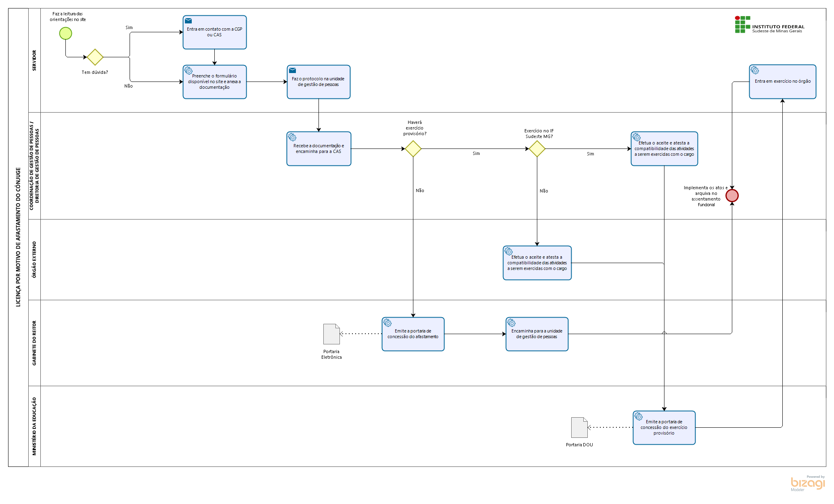Click the green start event circle

point(66,33)
